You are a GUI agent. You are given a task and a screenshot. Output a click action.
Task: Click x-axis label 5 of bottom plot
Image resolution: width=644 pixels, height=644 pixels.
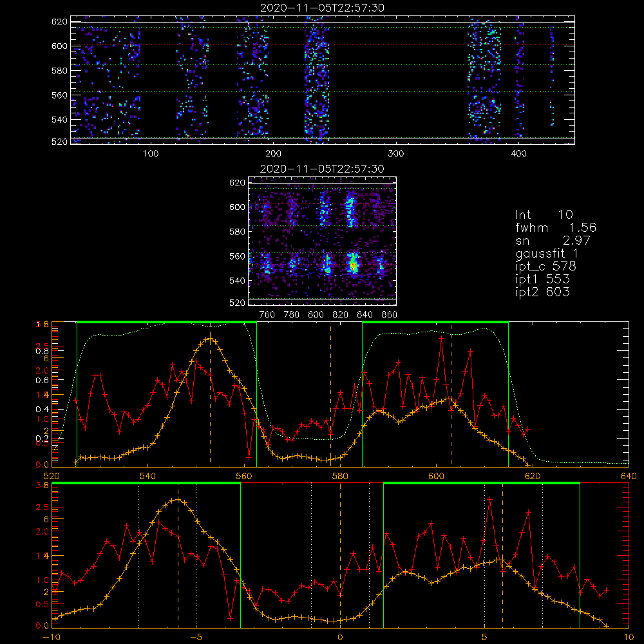tap(485, 638)
